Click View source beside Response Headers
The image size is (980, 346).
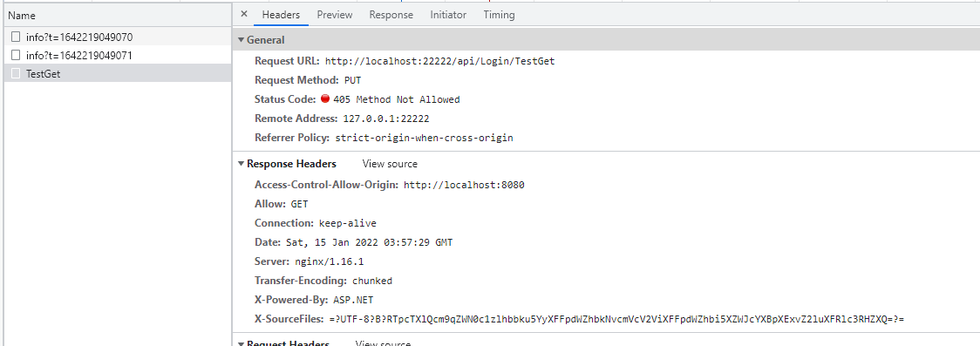390,164
